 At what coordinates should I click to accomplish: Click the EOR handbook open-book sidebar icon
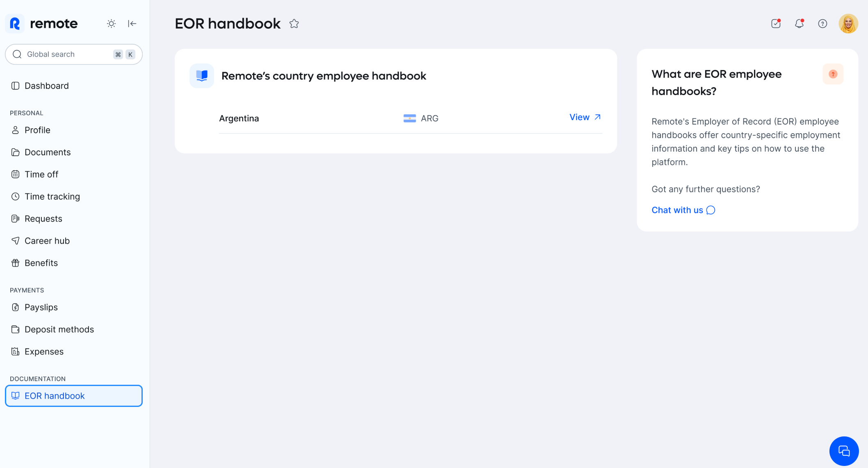[15, 395]
